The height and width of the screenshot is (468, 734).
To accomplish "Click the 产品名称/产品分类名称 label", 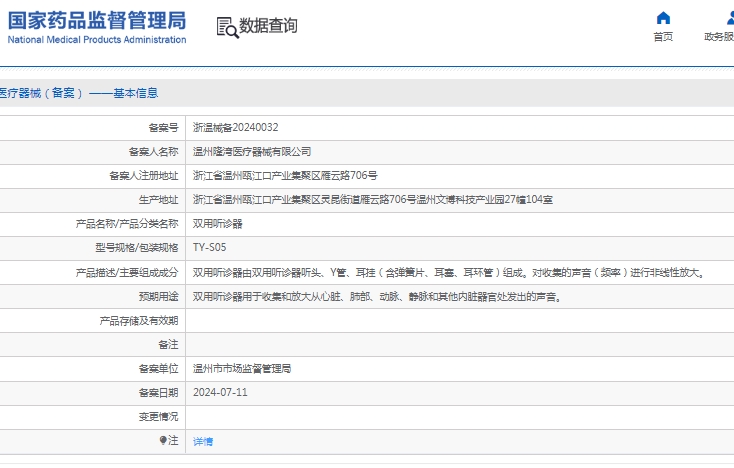I will [127, 224].
